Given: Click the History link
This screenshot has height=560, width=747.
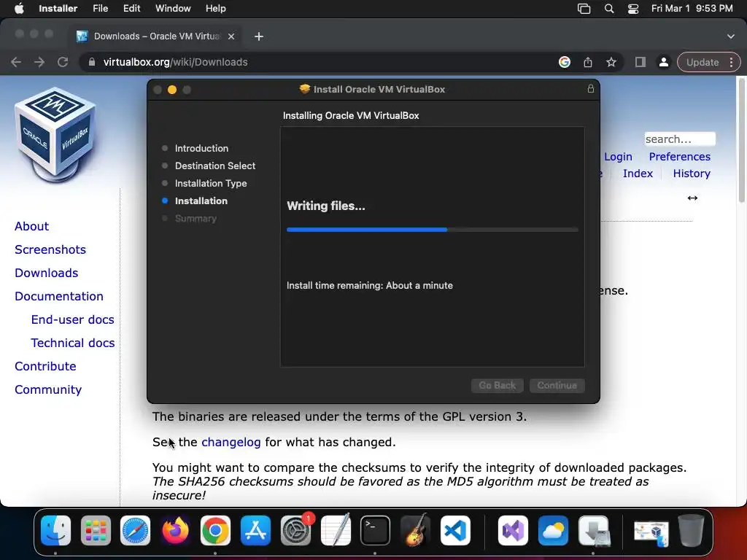Looking at the screenshot, I should coord(692,174).
